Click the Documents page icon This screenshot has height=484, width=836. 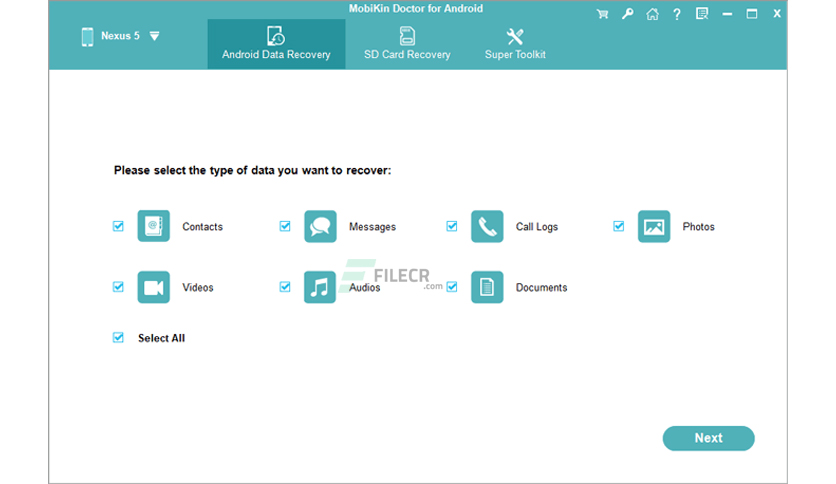(487, 287)
